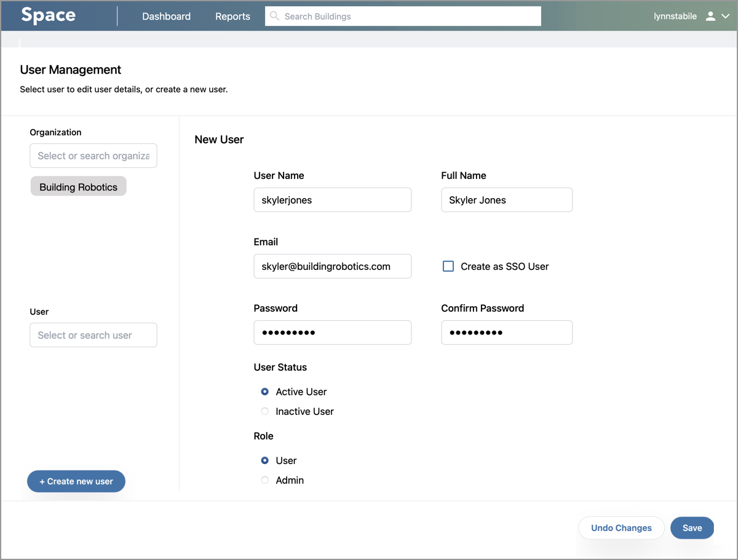Click the Create new user button
The image size is (738, 560).
coord(76,481)
